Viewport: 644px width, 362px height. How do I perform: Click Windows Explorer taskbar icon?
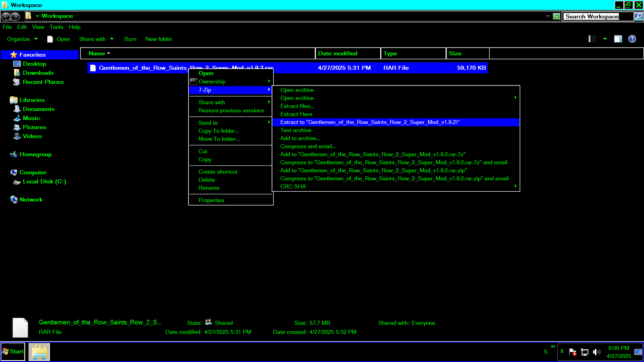pos(39,352)
